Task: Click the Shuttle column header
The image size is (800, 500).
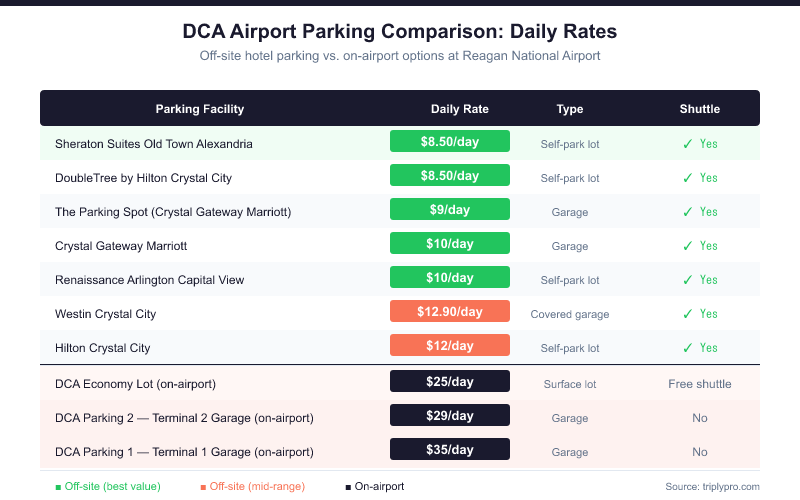Action: click(700, 109)
